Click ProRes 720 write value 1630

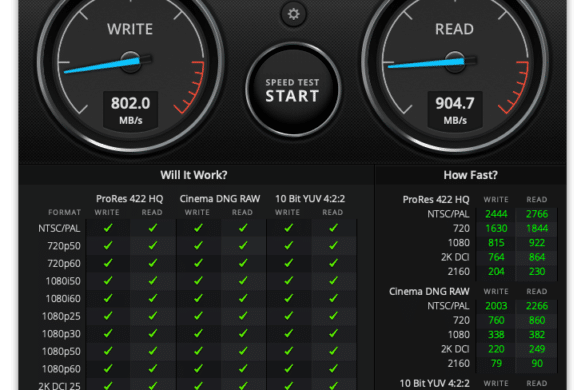click(x=496, y=228)
